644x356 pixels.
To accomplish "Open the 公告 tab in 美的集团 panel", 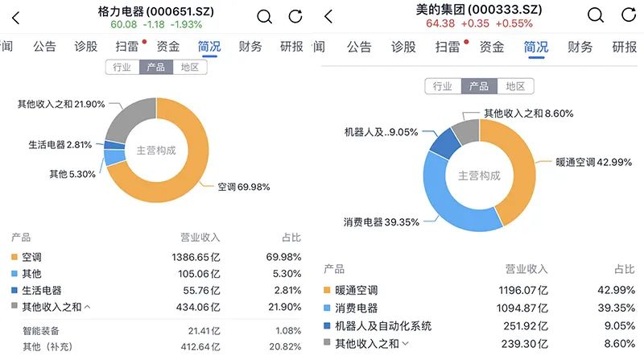I will tap(359, 47).
